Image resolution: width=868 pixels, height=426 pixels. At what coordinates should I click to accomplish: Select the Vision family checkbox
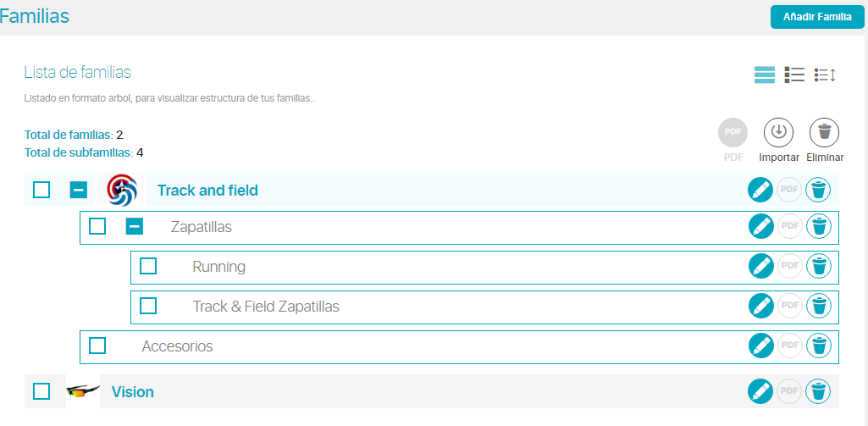41,391
